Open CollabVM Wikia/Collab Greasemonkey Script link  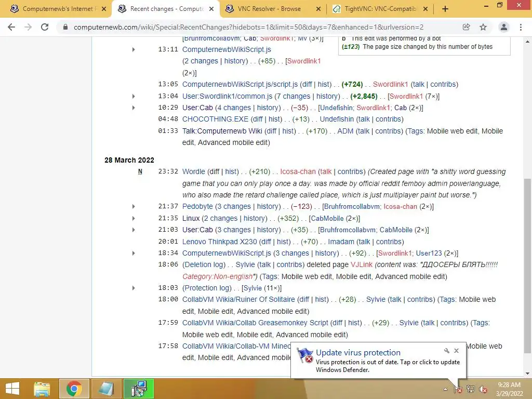pyautogui.click(x=255, y=323)
